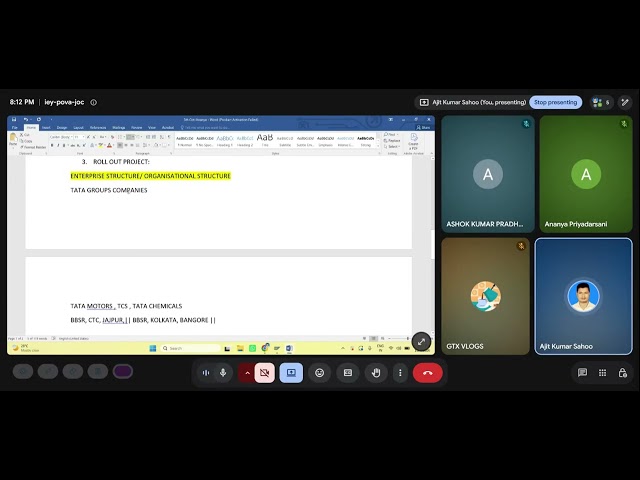640x480 pixels.
Task: Click the Create a PDF icon
Action: click(x=413, y=141)
